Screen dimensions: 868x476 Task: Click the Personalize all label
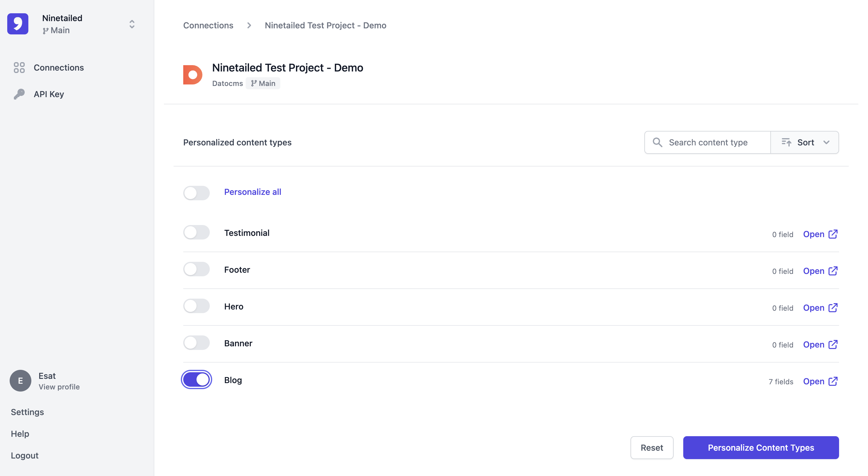coord(253,192)
